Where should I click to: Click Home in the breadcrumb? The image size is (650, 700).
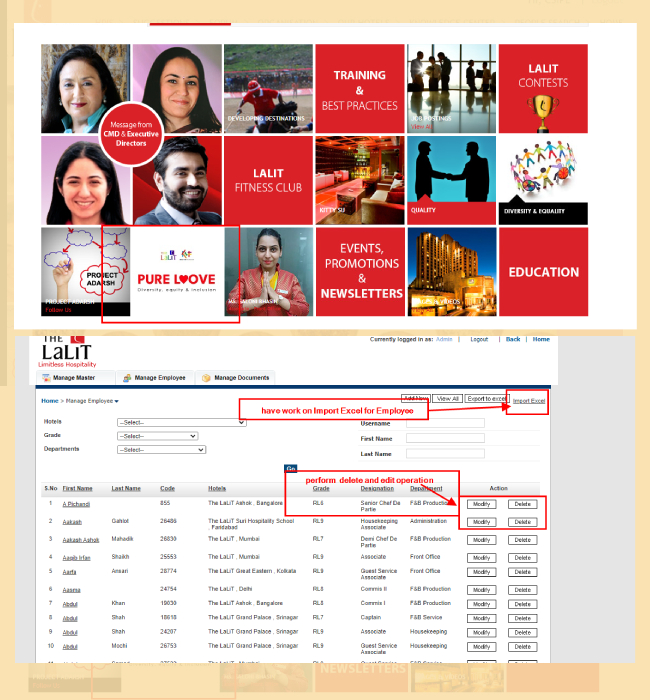point(50,401)
